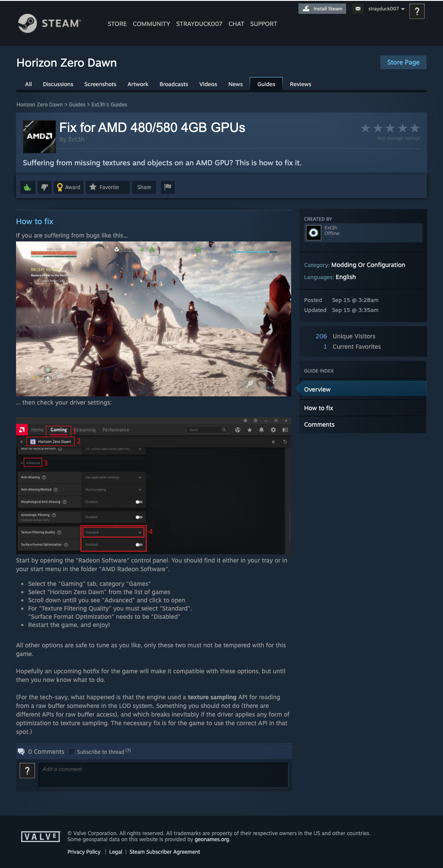Click the Steam logo
The image size is (443, 868).
49,23
